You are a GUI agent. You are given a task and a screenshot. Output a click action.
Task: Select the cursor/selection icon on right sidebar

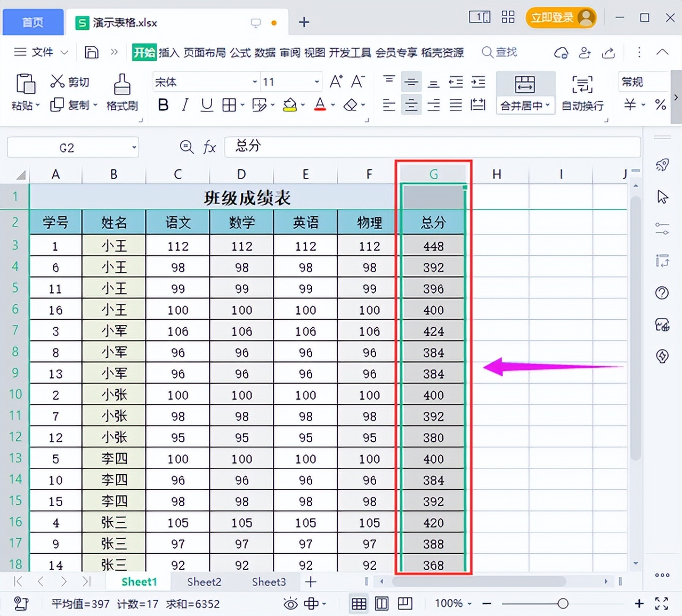point(662,197)
